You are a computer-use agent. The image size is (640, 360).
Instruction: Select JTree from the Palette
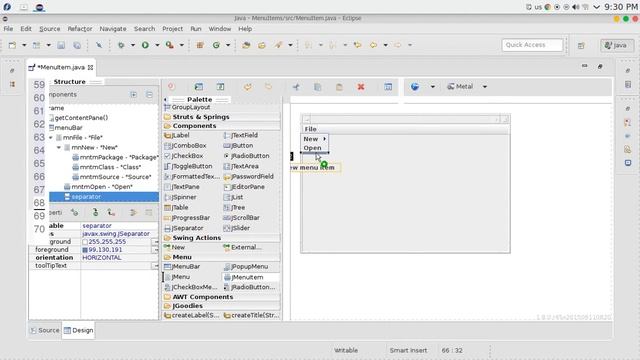coord(234,207)
